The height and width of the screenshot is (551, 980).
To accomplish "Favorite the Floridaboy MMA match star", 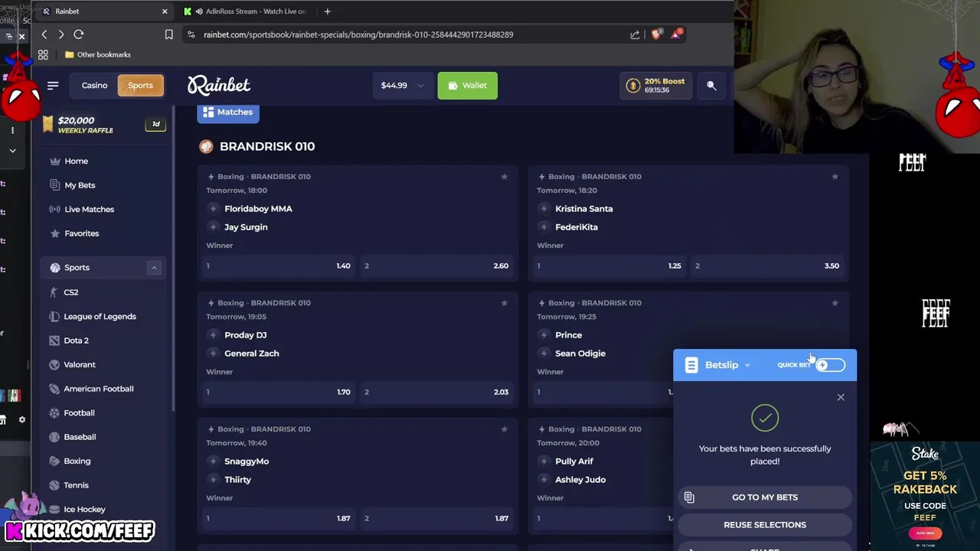I will click(504, 177).
